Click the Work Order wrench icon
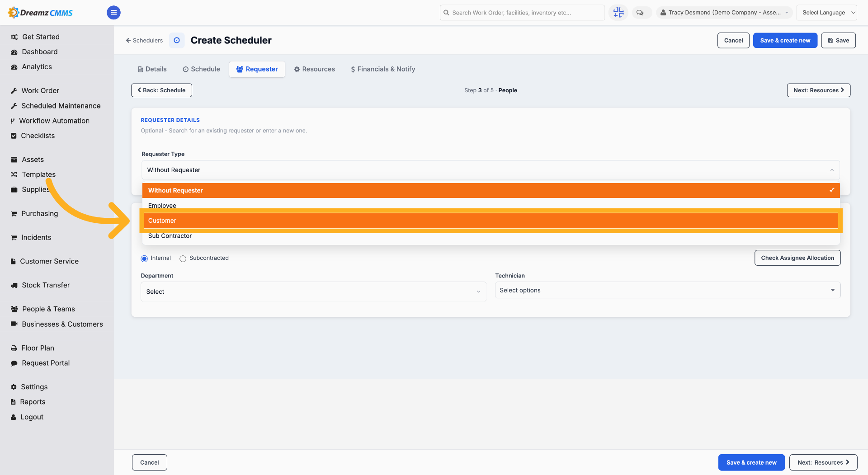This screenshot has height=475, width=868. tap(14, 91)
